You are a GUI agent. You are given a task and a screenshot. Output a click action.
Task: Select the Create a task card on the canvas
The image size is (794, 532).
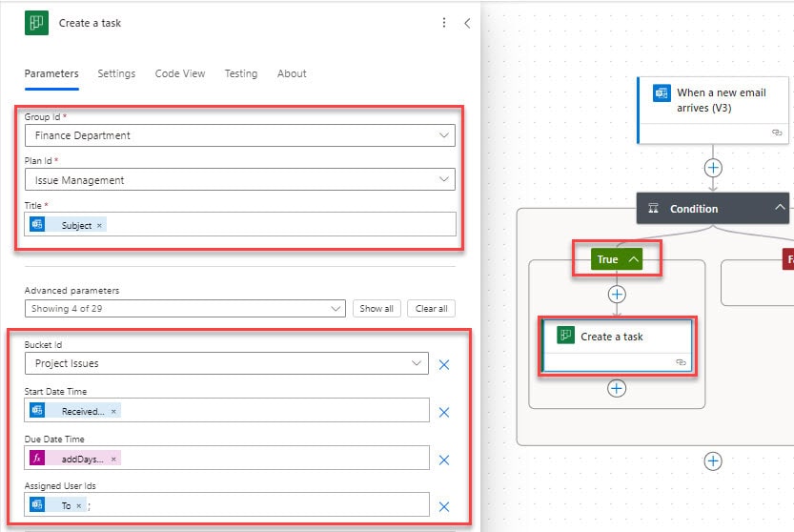[x=617, y=345]
